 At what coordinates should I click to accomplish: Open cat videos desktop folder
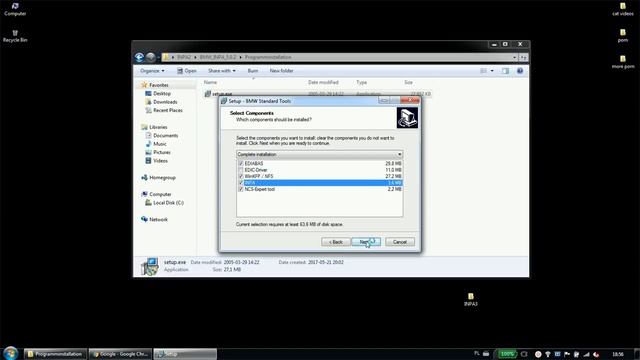(x=623, y=9)
